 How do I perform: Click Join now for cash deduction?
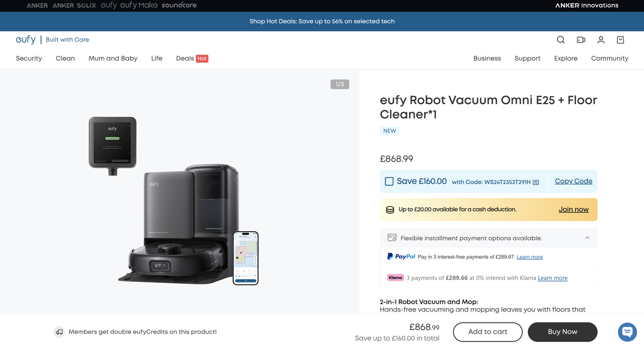[573, 210]
